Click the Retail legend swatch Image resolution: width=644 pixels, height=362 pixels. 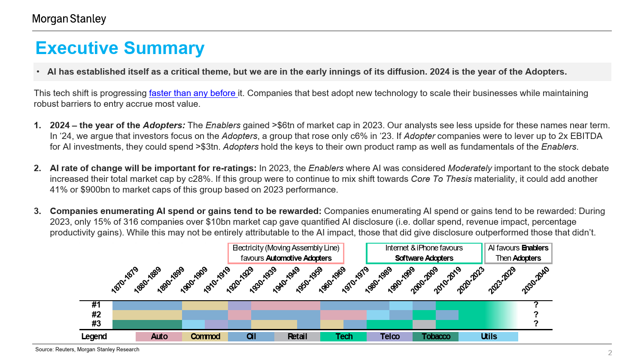pos(297,337)
